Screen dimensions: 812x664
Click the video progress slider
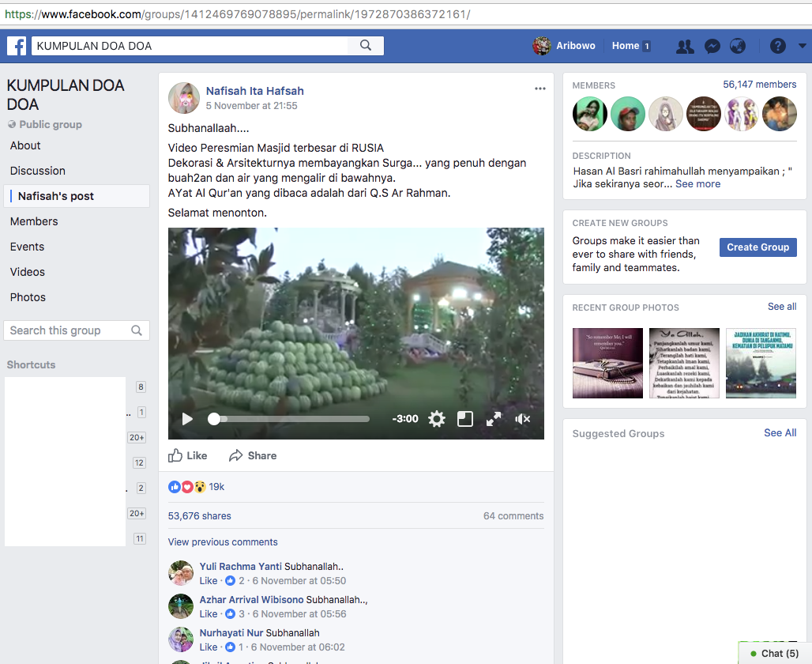pos(291,419)
